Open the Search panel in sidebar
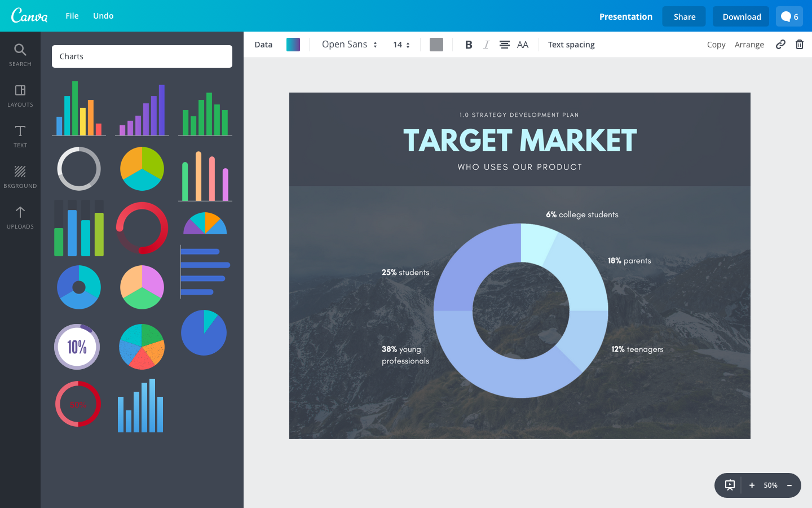This screenshot has height=508, width=812. [x=20, y=55]
